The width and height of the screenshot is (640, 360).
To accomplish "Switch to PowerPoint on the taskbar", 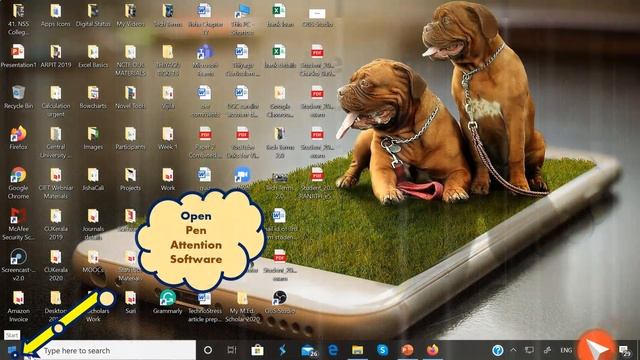I will [407, 350].
